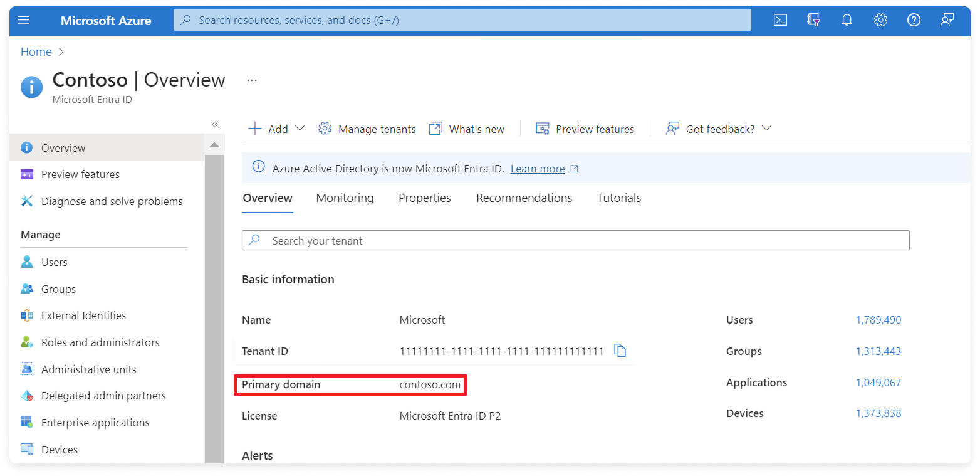Viewport: 980px width, 476px height.
Task: Click the Groups icon in sidebar
Action: coord(27,289)
